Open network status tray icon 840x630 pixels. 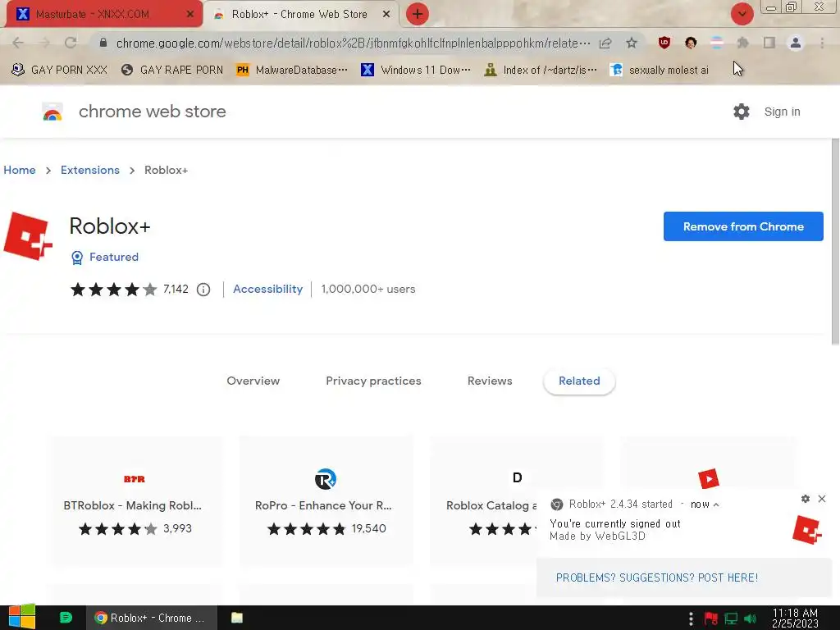pyautogui.click(x=731, y=619)
